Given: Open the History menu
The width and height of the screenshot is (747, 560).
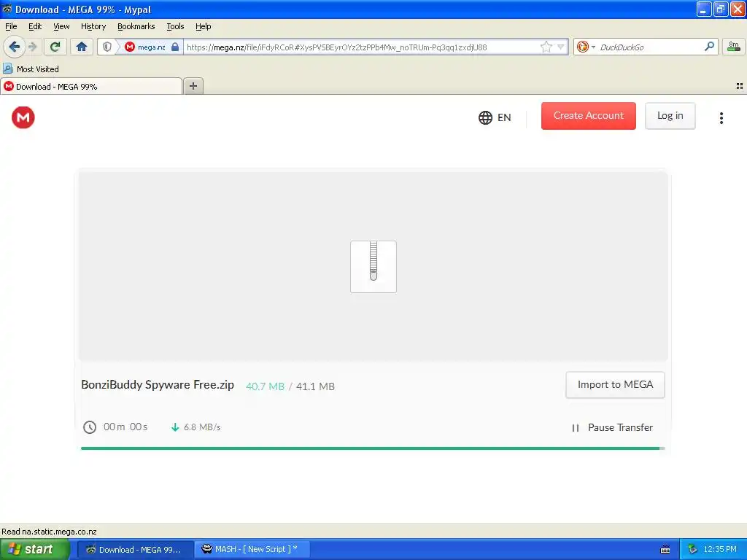Looking at the screenshot, I should point(93,26).
